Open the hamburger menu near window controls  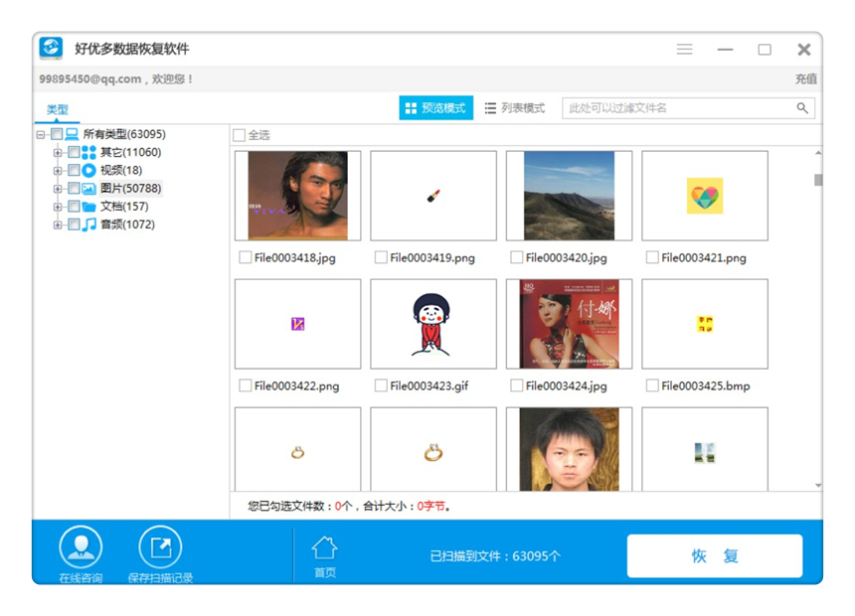tap(684, 49)
